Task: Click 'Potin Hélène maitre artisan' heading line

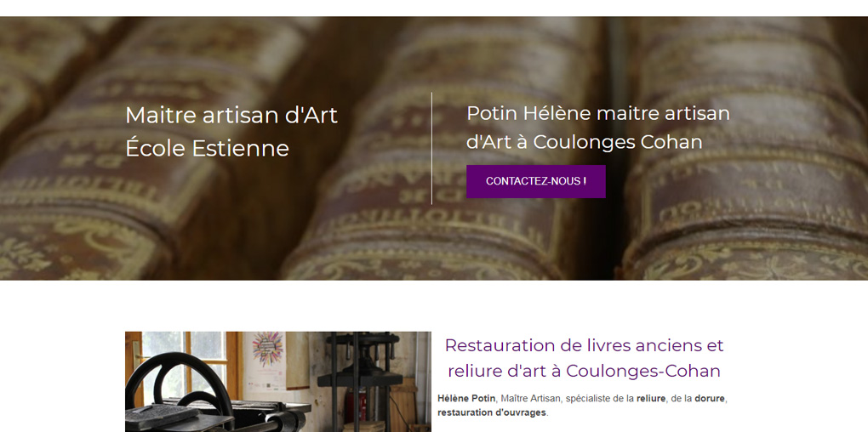Action: pyautogui.click(x=598, y=113)
